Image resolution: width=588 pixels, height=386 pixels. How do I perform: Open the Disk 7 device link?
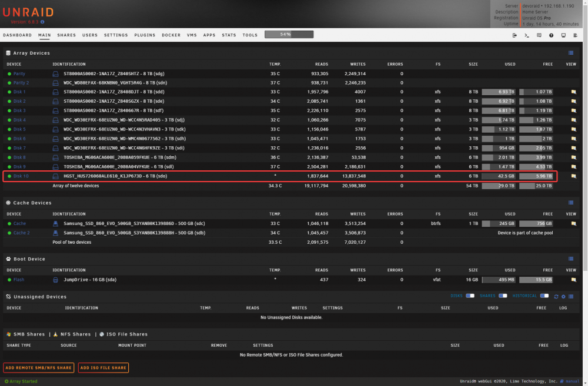point(19,148)
